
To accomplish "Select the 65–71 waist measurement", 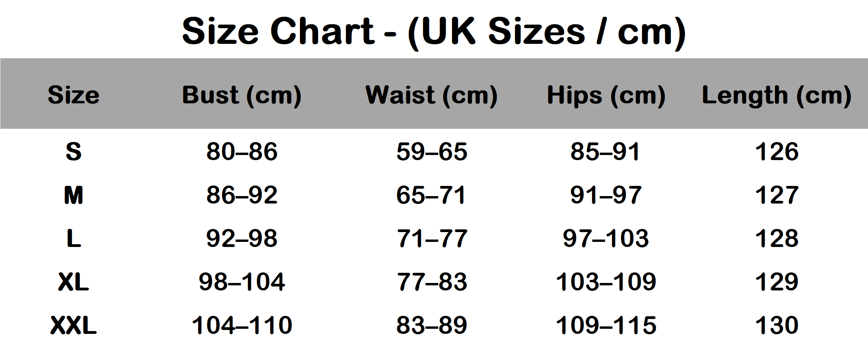I will pyautogui.click(x=431, y=195).
